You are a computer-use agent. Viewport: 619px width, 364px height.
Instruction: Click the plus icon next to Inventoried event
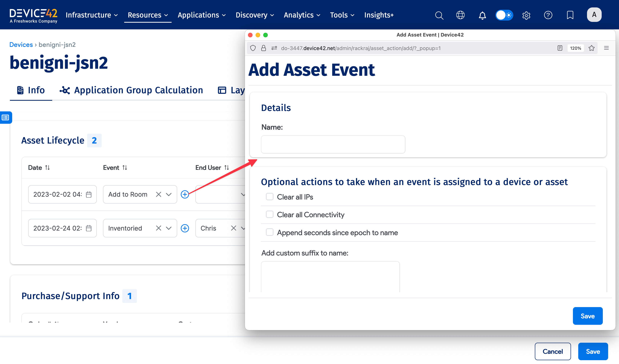pyautogui.click(x=185, y=228)
